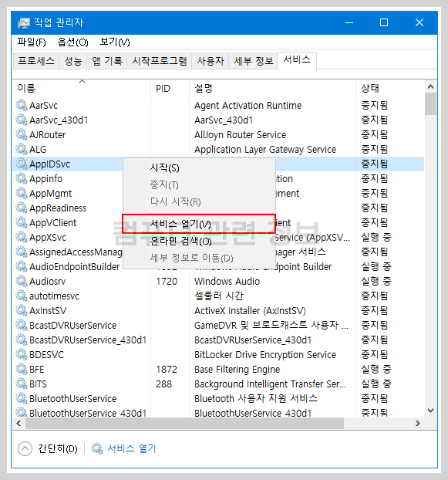Choose 온라인 검색(O) in the context menu
The image size is (448, 480).
point(199,242)
